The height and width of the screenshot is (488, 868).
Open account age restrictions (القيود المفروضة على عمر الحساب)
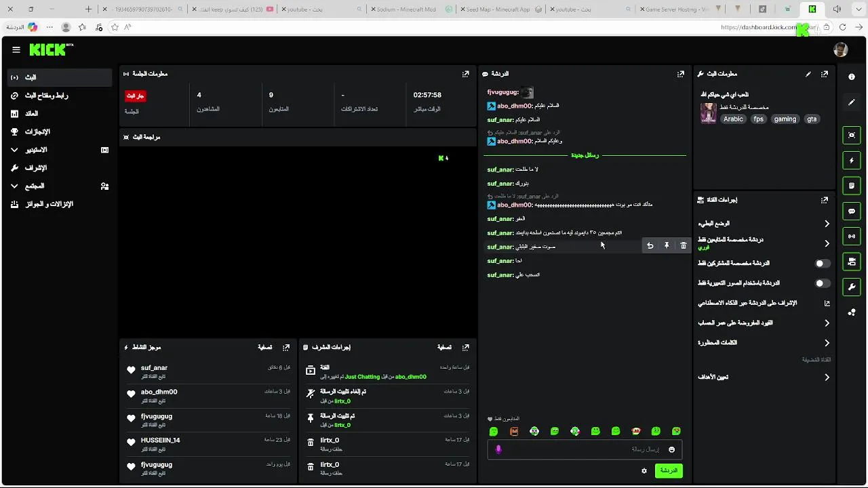pos(764,323)
